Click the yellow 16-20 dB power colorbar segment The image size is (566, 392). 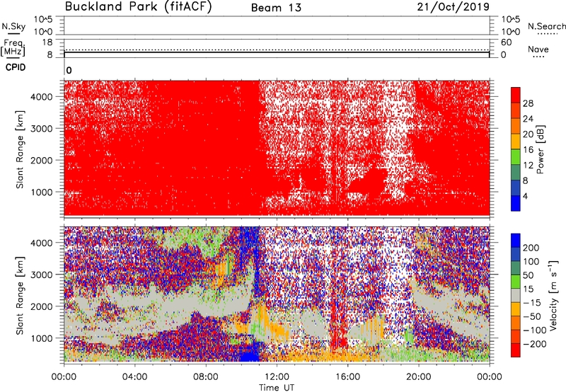click(x=516, y=142)
